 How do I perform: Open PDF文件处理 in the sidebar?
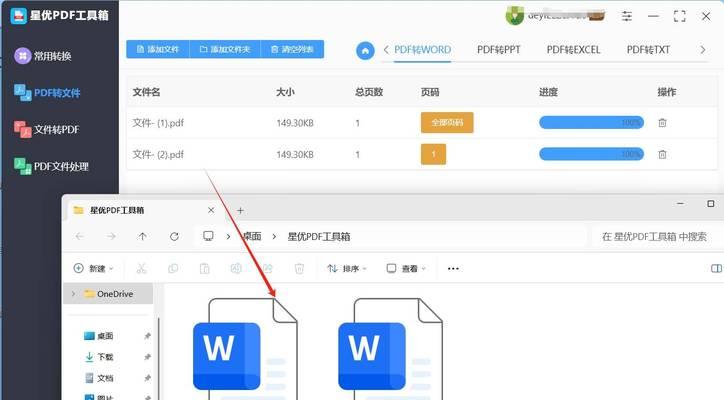coord(51,166)
